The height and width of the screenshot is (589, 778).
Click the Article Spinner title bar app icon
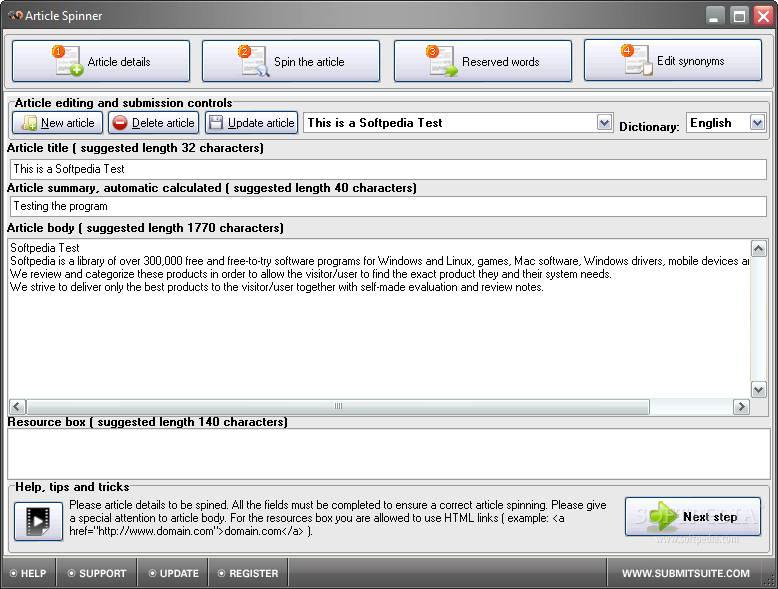point(15,15)
